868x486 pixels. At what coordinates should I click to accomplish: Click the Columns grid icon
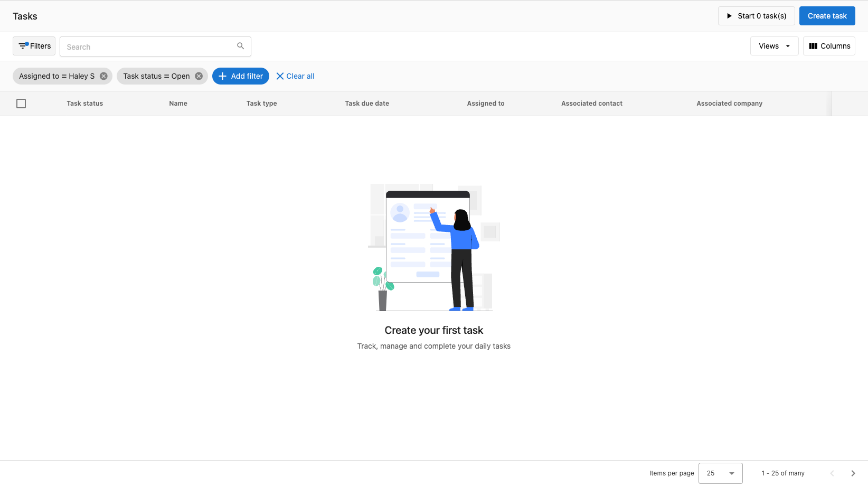coord(812,46)
